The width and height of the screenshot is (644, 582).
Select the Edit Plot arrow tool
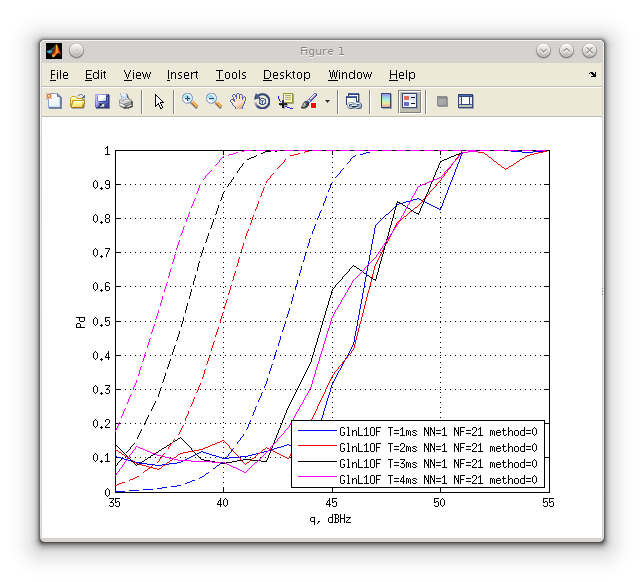tap(158, 101)
